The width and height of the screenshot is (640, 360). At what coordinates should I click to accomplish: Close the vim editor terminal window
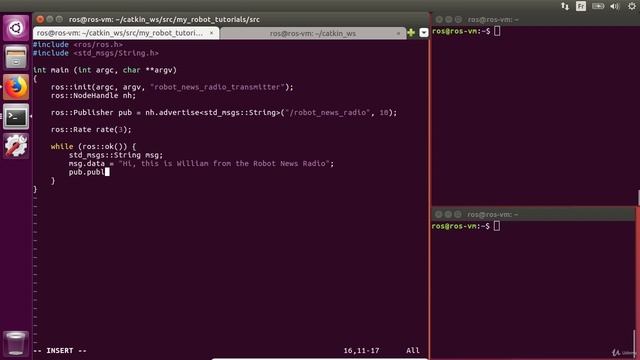click(x=40, y=19)
